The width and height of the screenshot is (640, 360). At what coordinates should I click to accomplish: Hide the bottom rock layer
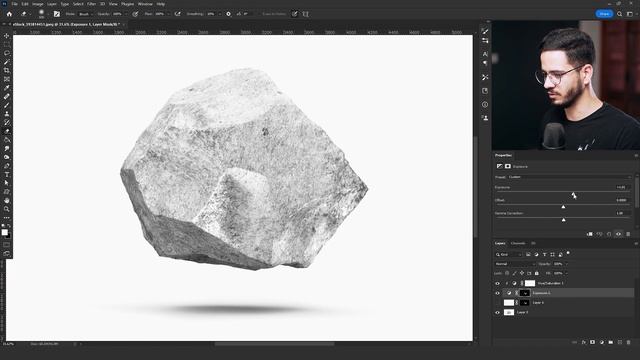[497, 313]
